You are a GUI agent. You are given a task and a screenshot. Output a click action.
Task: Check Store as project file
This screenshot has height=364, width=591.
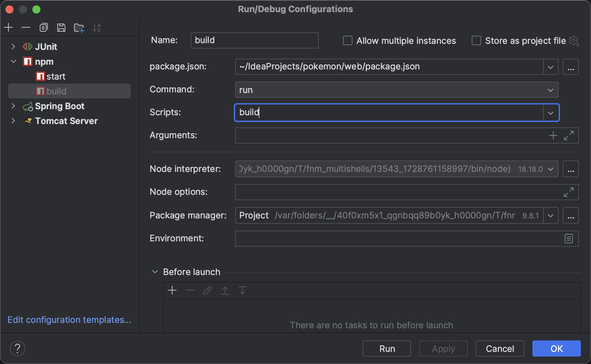476,41
